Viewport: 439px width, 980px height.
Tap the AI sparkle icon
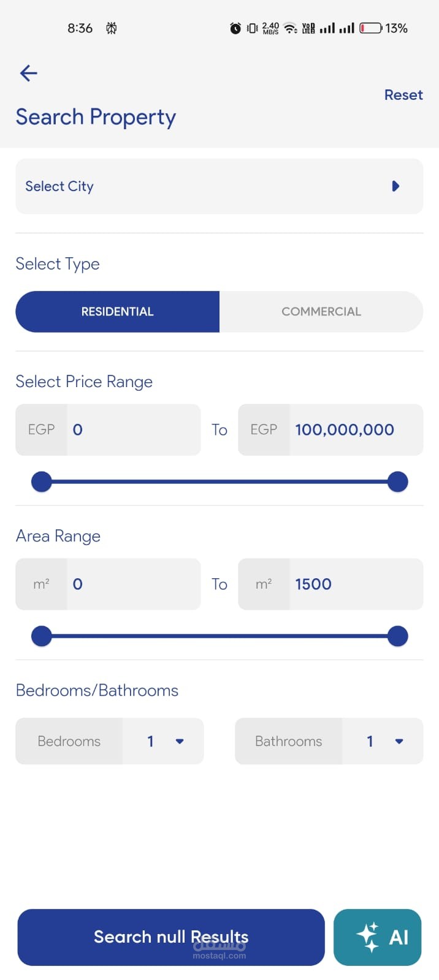(368, 937)
